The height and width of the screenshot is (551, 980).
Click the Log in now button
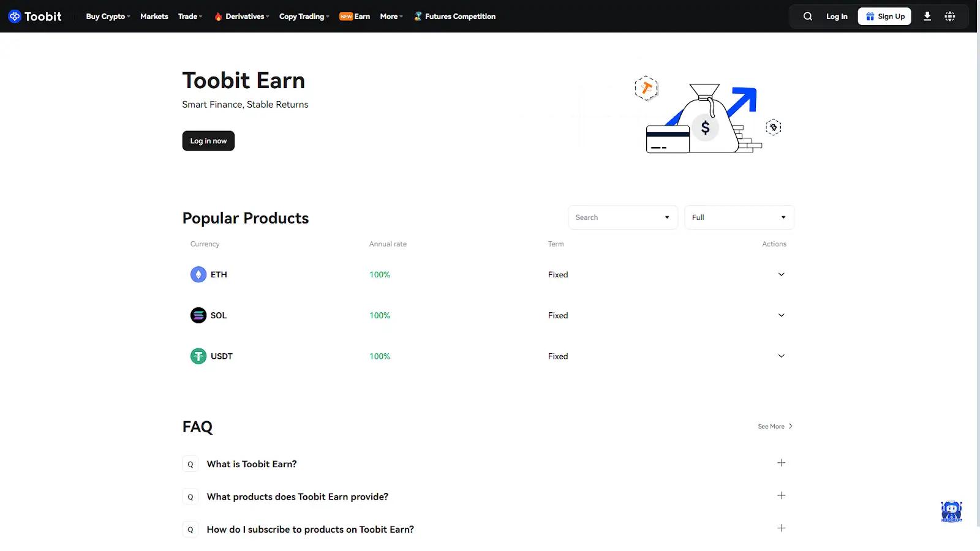point(208,141)
